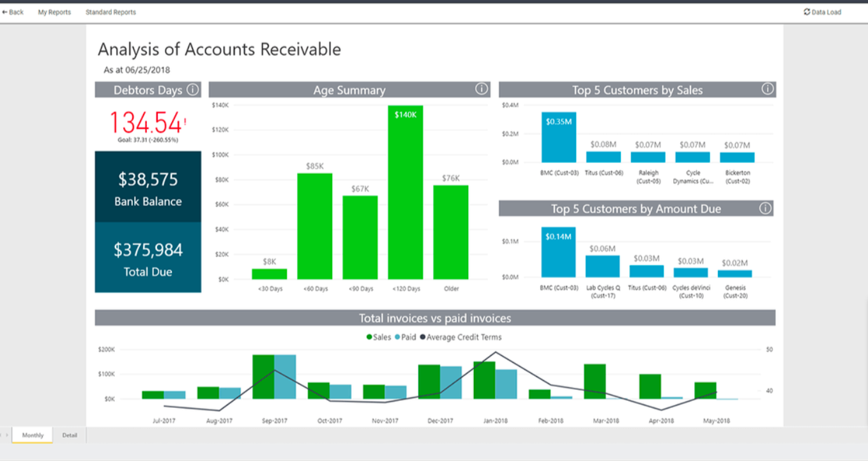Show info for the Debtors Days panel
Screen dimensions: 868x461
192,90
